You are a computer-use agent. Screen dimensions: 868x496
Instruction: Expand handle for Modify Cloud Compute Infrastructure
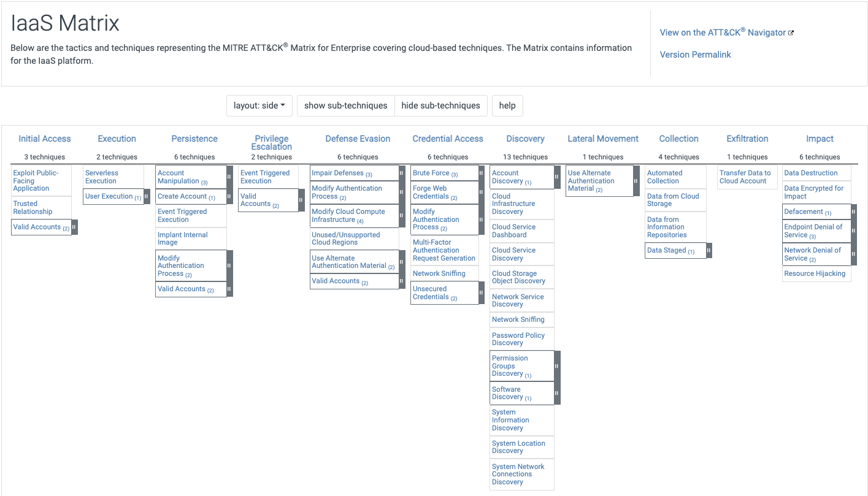pyautogui.click(x=402, y=216)
